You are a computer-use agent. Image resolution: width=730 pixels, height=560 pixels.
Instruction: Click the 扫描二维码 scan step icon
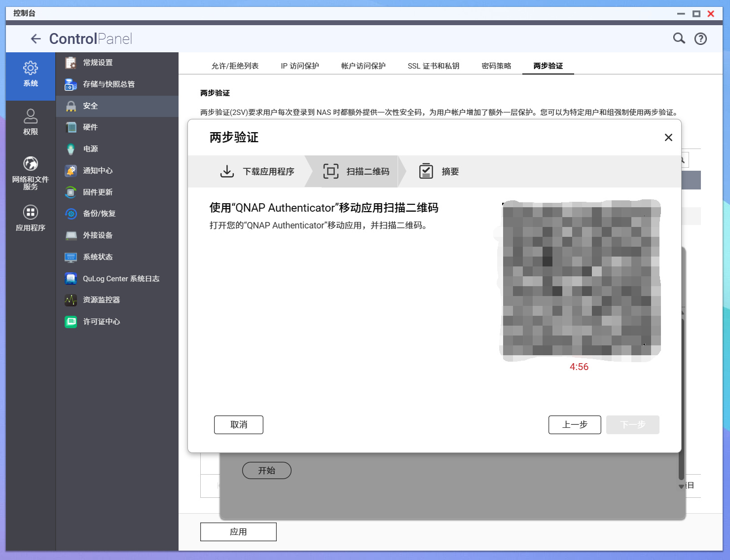pos(330,171)
